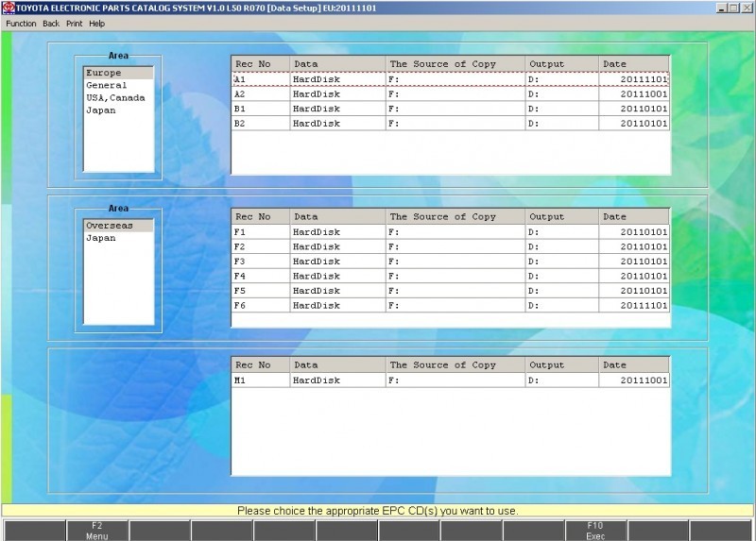Click Data header in second table
756x541 pixels.
(x=337, y=217)
